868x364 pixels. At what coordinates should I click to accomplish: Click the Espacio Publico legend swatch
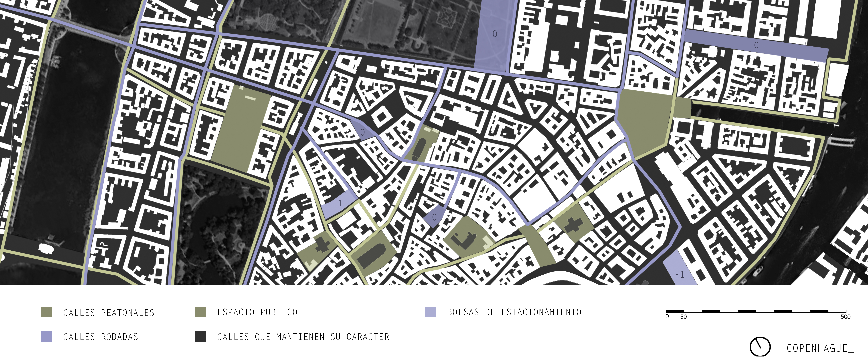tap(200, 312)
